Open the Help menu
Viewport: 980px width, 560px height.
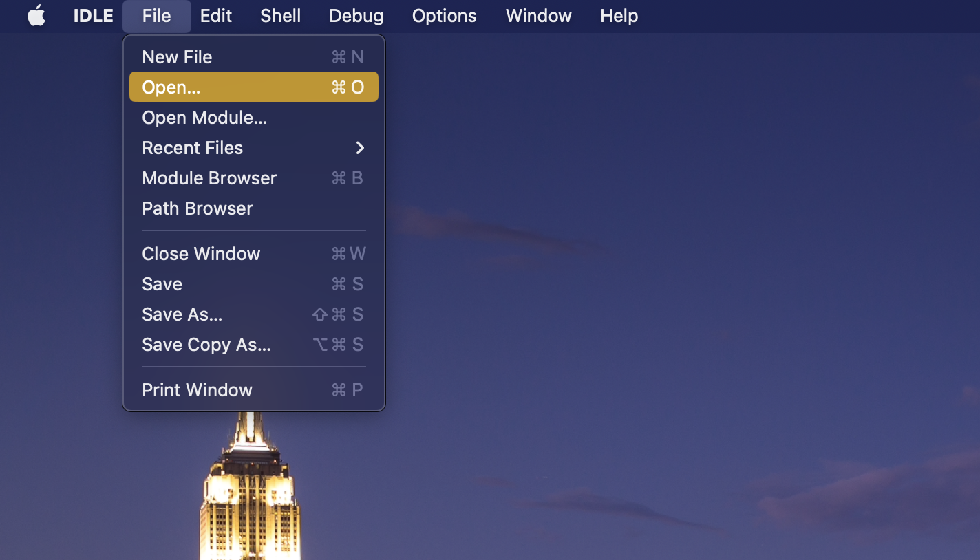click(619, 16)
